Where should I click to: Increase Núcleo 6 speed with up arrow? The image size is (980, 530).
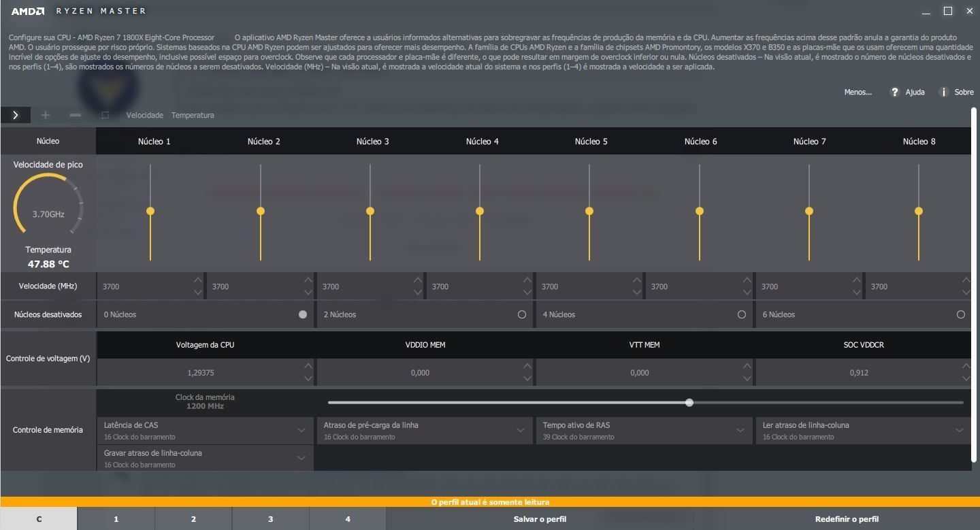747,280
